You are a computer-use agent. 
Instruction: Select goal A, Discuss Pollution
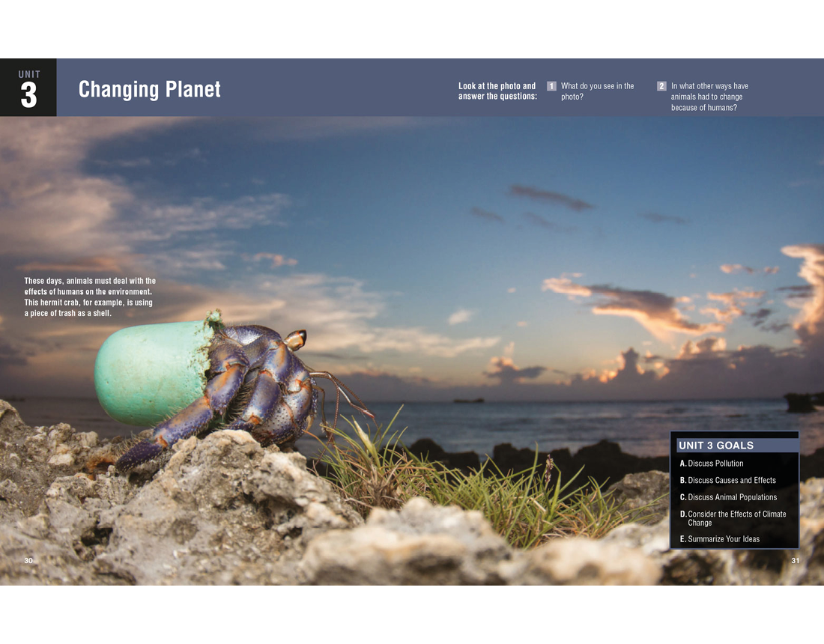pyautogui.click(x=715, y=464)
